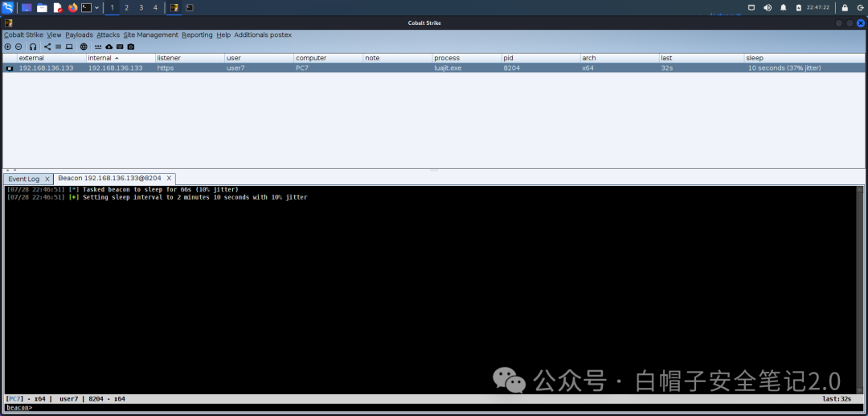Click the log out icon

pyautogui.click(x=860, y=8)
